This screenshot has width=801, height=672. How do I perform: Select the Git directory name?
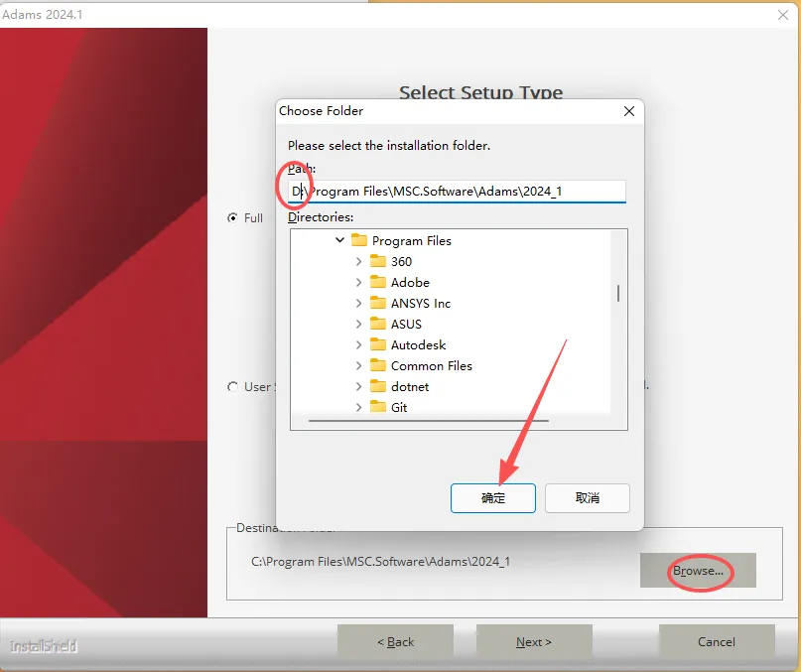(399, 407)
